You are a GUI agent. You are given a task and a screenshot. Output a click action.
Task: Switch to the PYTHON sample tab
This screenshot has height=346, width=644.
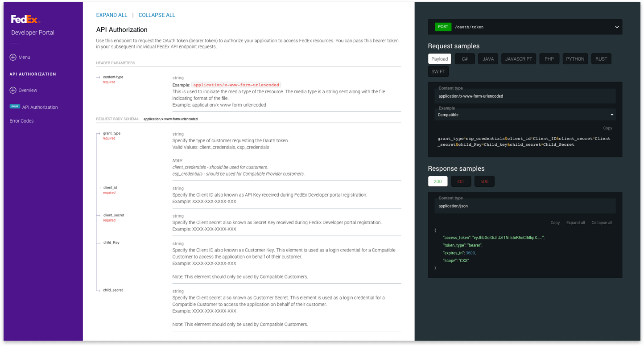[x=575, y=59]
